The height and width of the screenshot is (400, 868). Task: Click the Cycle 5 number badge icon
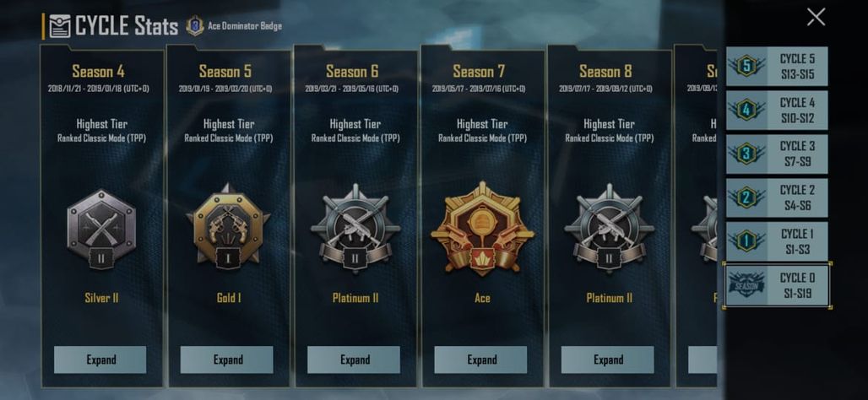click(x=746, y=67)
